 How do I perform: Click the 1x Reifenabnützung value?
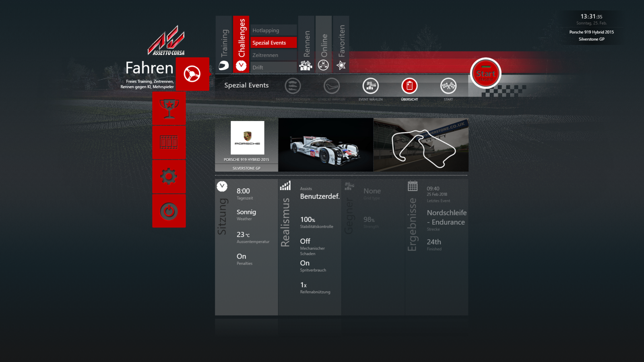click(x=303, y=285)
